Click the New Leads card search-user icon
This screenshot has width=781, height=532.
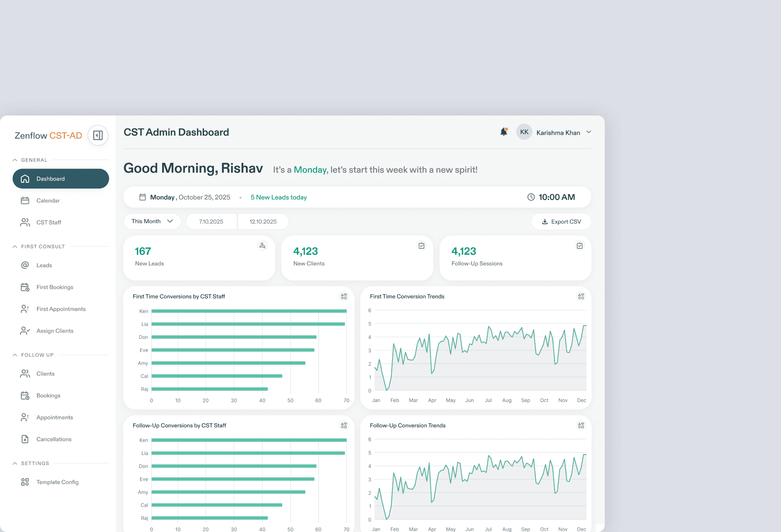(262, 246)
